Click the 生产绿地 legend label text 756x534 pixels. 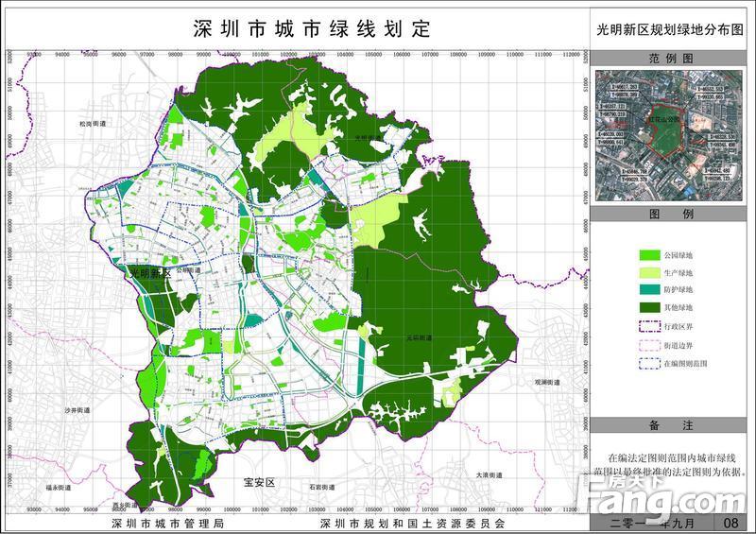pos(679,272)
